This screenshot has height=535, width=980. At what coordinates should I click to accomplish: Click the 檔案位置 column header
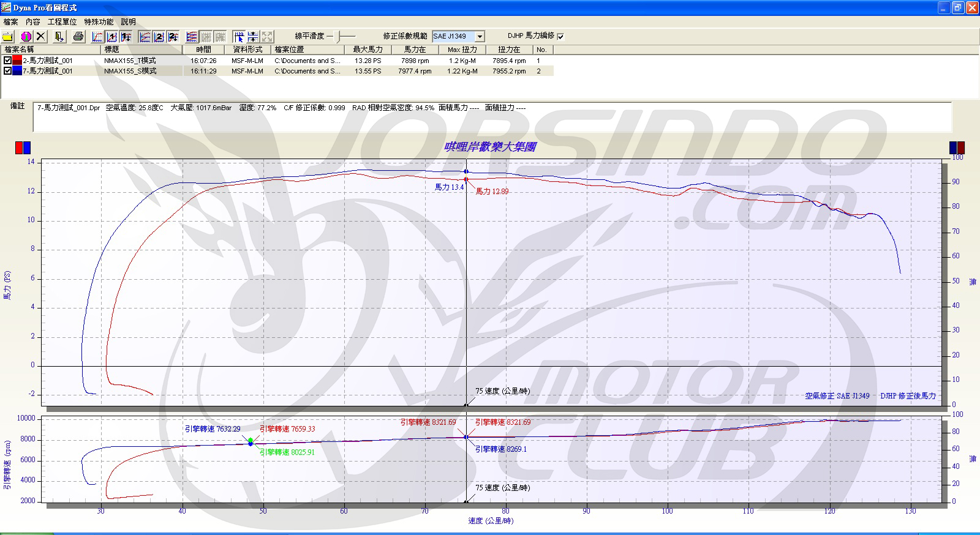(x=307, y=50)
